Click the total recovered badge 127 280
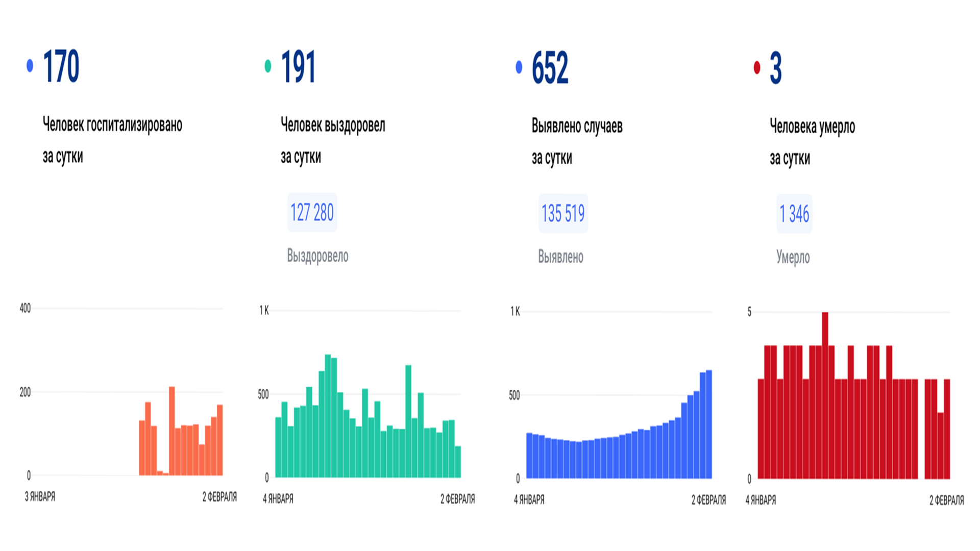 click(x=312, y=212)
